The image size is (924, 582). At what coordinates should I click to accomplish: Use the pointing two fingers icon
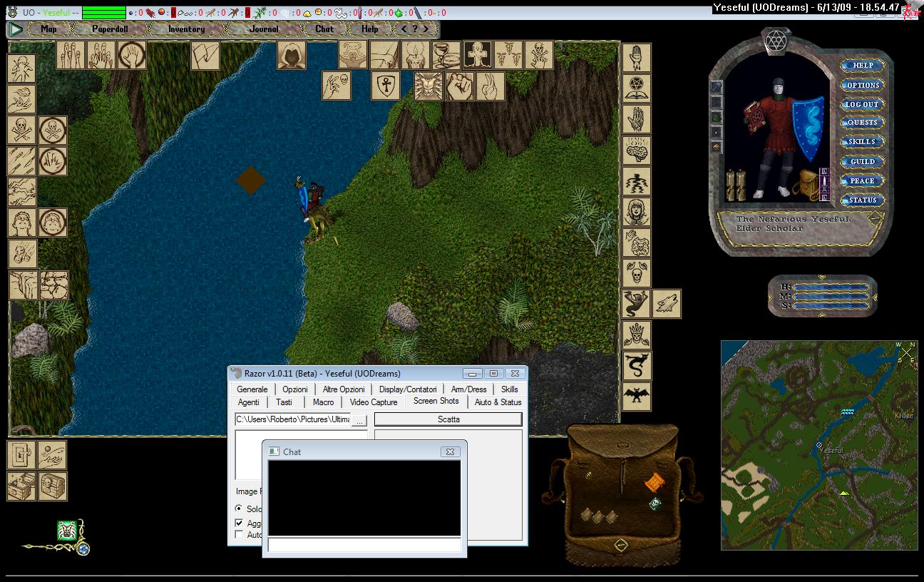click(491, 86)
